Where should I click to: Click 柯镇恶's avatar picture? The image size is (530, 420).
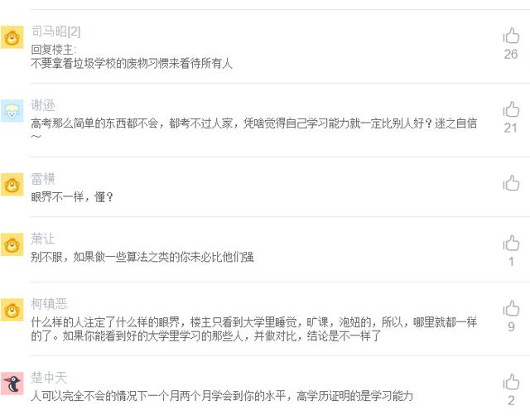(x=12, y=310)
